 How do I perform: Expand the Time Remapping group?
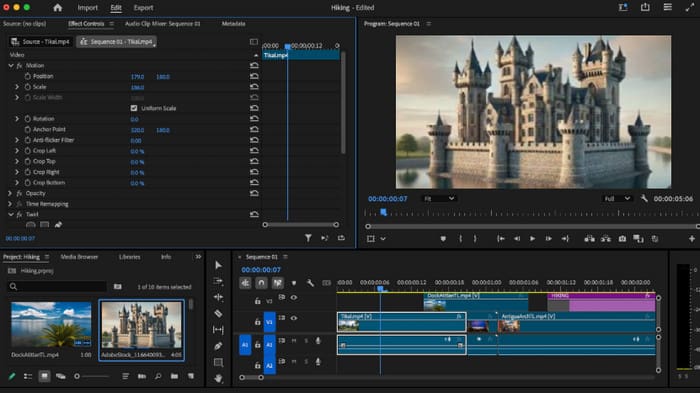pyautogui.click(x=10, y=204)
